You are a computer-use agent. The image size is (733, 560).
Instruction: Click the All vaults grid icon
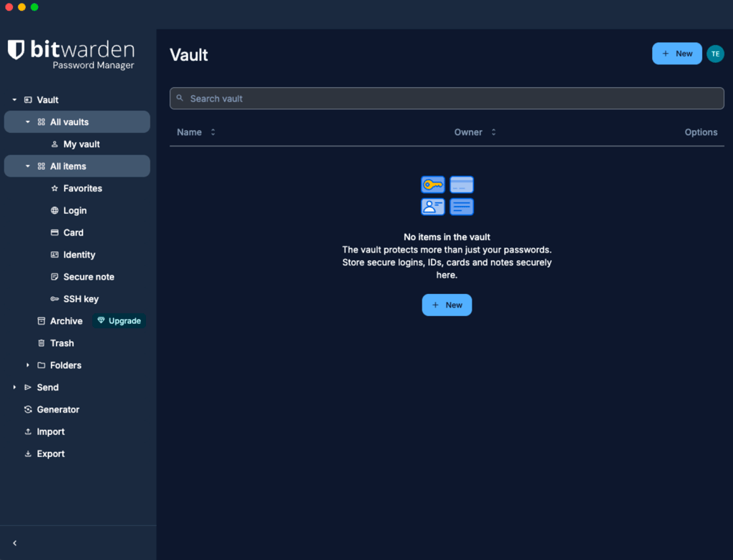pos(41,122)
